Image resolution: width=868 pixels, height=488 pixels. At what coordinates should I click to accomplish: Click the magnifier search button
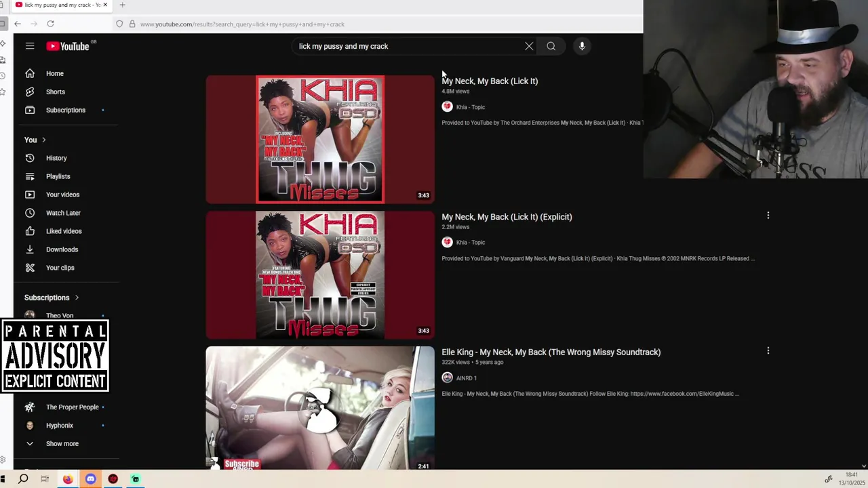[551, 46]
